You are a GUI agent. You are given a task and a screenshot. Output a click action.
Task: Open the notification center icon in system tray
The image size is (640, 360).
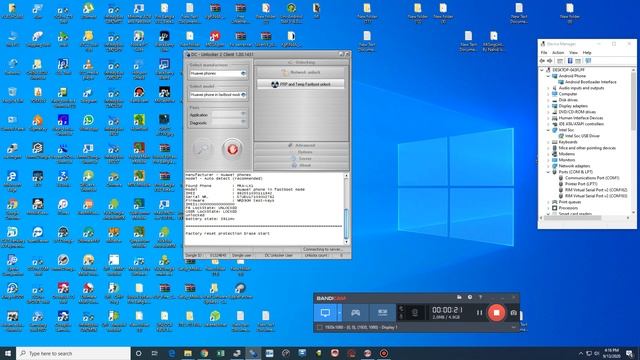tap(629, 353)
